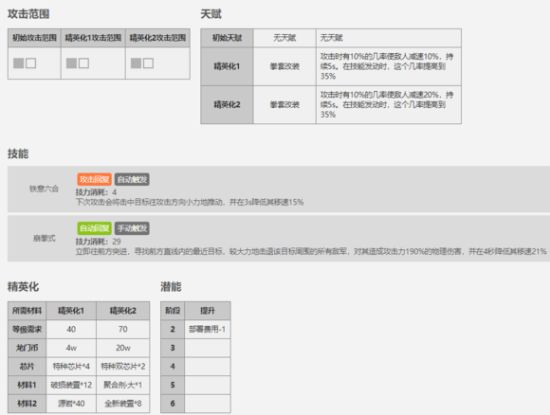The height and width of the screenshot is (415, 550).
Task: Click the skill description ending in 移速15%
Action: pyautogui.click(x=190, y=202)
